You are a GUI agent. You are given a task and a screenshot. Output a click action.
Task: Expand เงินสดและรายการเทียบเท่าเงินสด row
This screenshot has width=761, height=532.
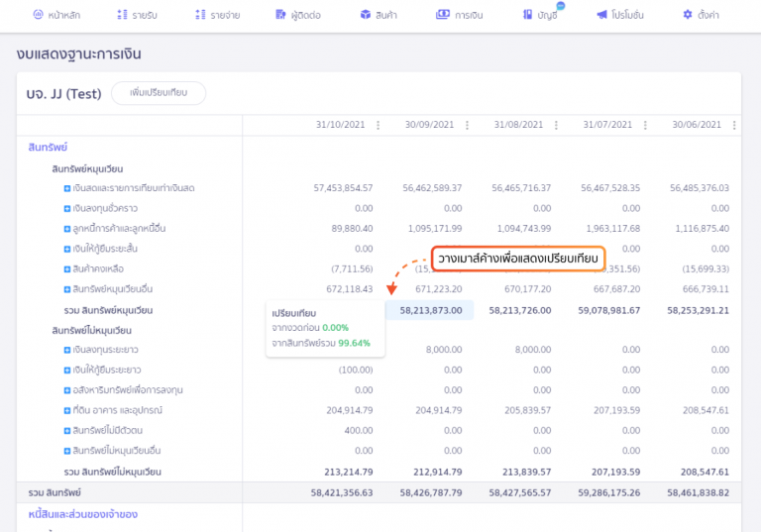(67, 188)
